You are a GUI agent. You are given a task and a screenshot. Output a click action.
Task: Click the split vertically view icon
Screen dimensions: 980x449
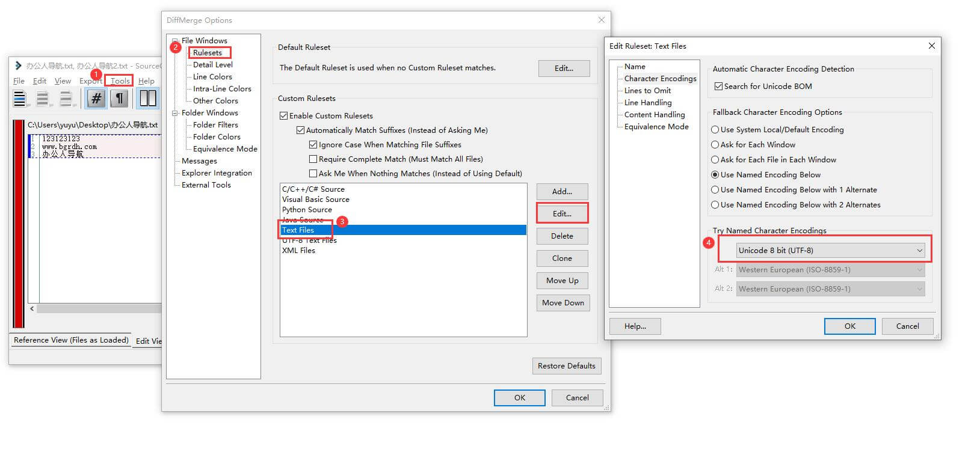[147, 98]
